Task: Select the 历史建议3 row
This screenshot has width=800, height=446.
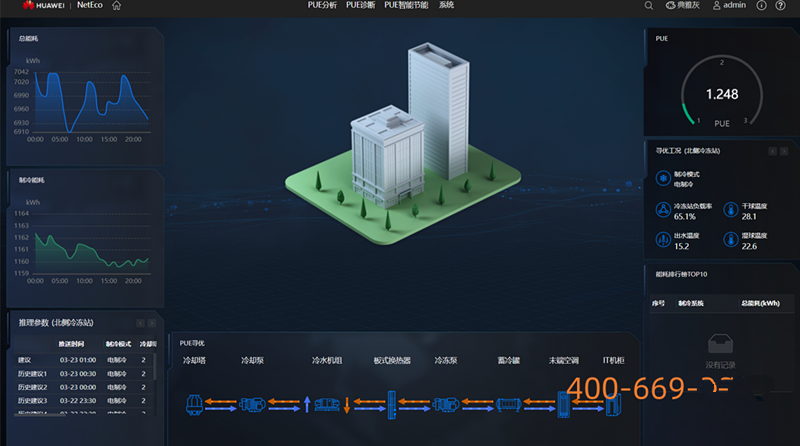Action: [83, 401]
